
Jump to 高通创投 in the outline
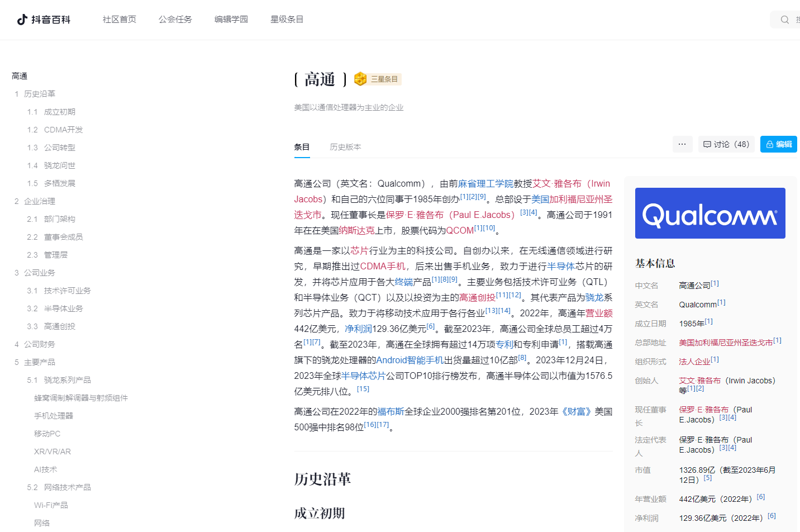(x=60, y=326)
